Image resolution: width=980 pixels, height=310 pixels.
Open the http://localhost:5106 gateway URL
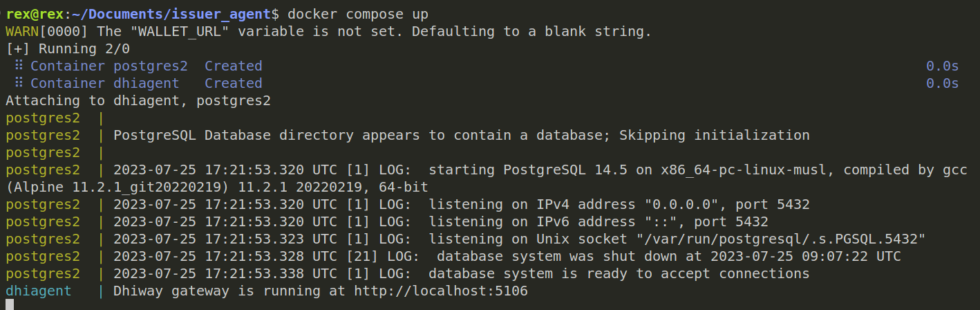[x=441, y=291]
